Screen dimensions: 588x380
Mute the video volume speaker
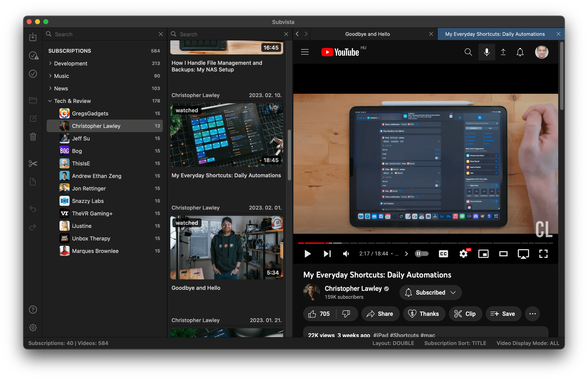click(x=346, y=254)
